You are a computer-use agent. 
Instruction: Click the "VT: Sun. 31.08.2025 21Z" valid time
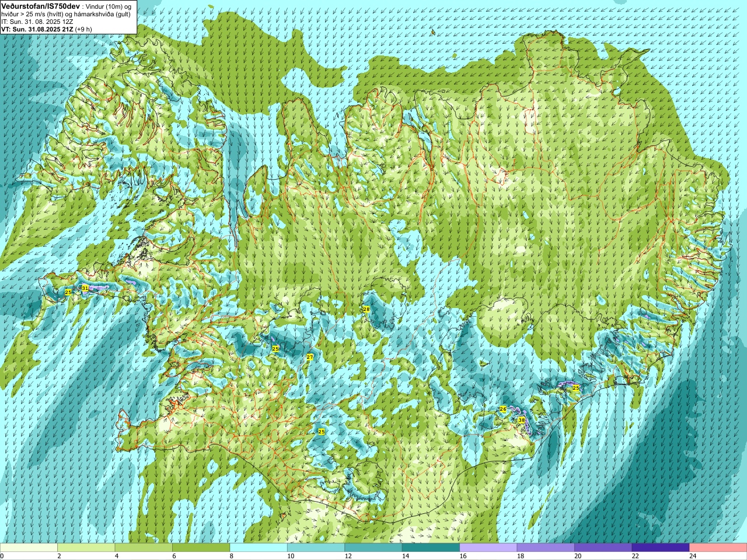click(37, 29)
